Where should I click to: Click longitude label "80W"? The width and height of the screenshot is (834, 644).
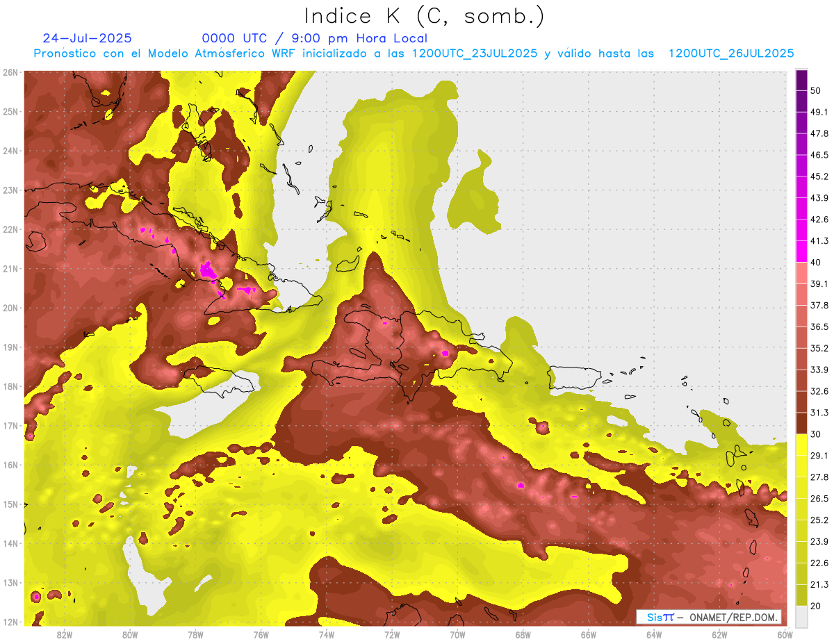pyautogui.click(x=130, y=635)
